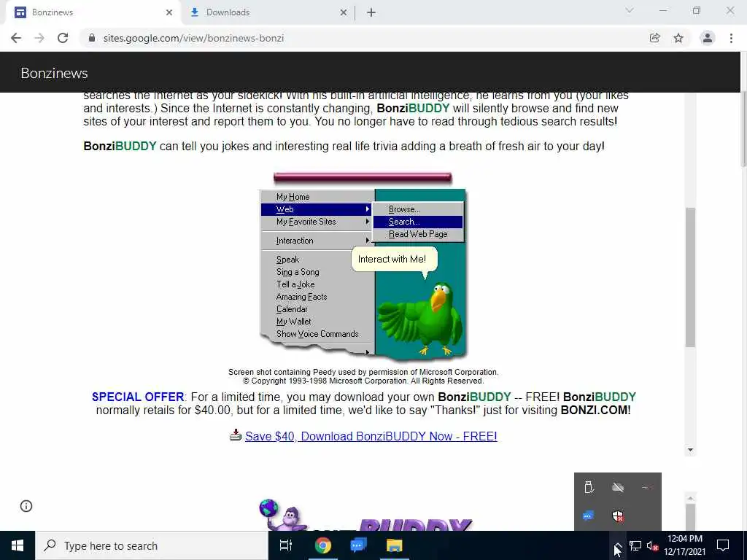Image resolution: width=747 pixels, height=560 pixels.
Task: Click the embedded frame's scroll down arrow
Action: point(690,450)
